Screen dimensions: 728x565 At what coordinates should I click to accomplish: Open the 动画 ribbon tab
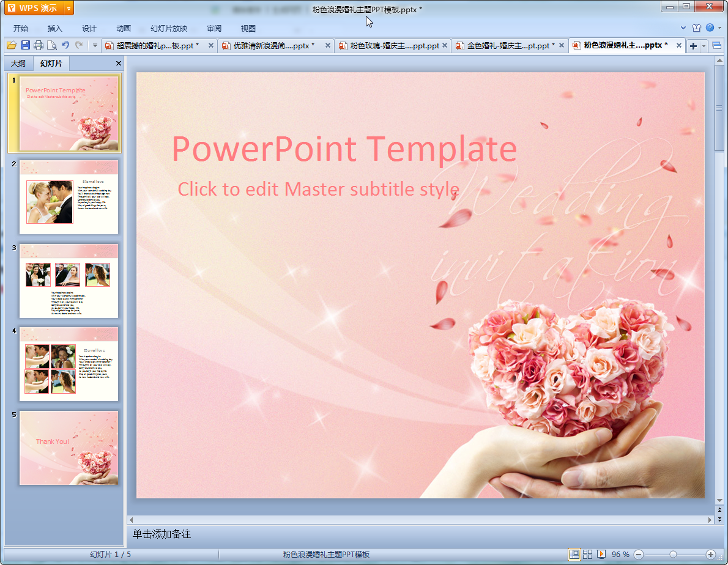[x=124, y=28]
